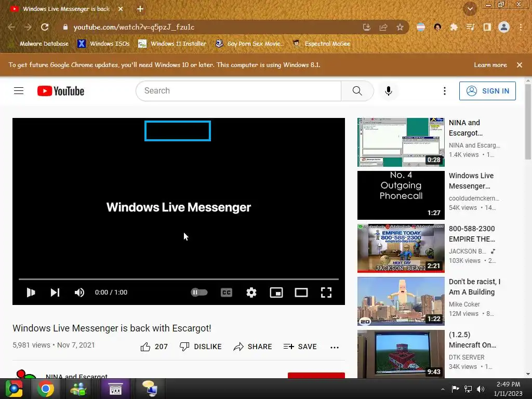
Task: Skip to the next video
Action: pyautogui.click(x=55, y=292)
